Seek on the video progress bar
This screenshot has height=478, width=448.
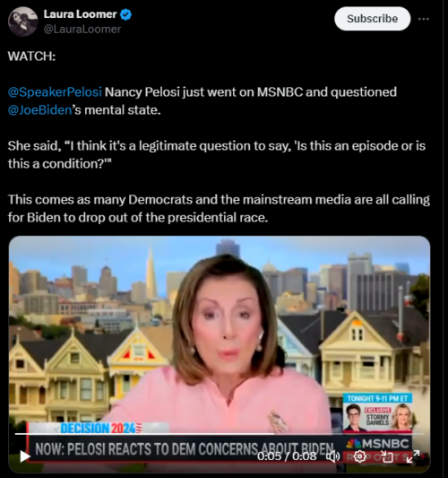tap(220, 433)
